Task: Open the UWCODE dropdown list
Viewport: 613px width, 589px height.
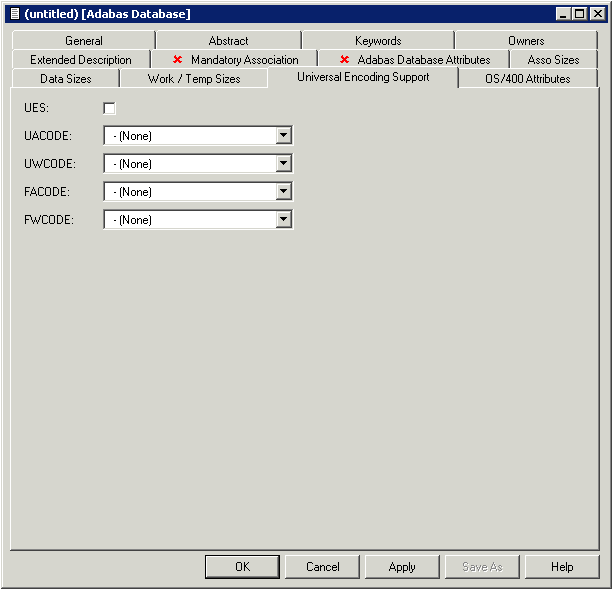Action: point(284,164)
